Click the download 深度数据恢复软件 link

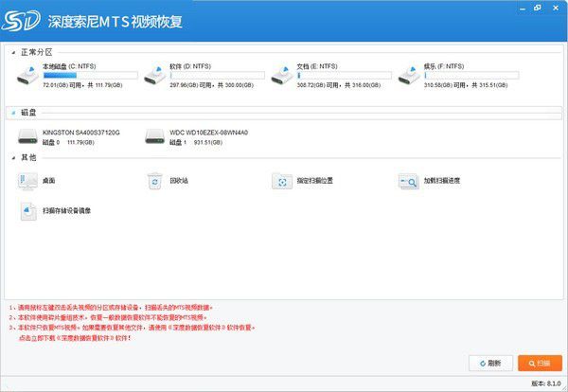(x=75, y=338)
